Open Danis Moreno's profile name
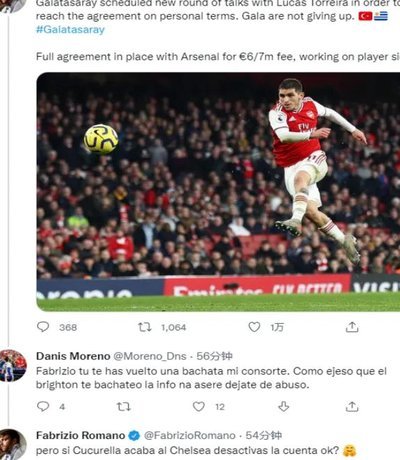The width and height of the screenshot is (400, 460). tap(73, 356)
